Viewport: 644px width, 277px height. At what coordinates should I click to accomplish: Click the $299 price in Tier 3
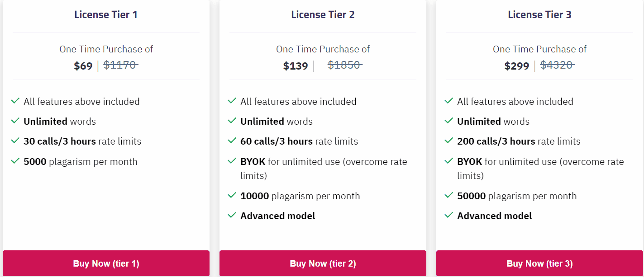tap(516, 66)
